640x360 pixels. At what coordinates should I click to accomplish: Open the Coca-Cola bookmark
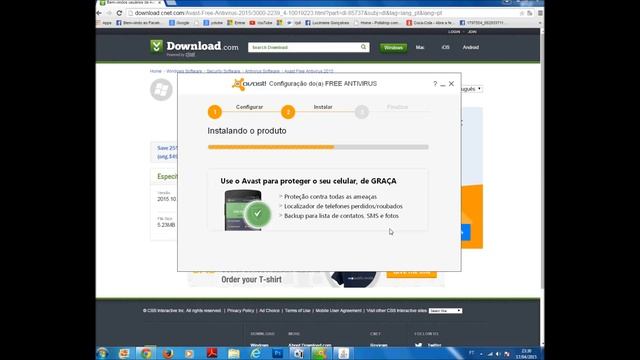(429, 23)
